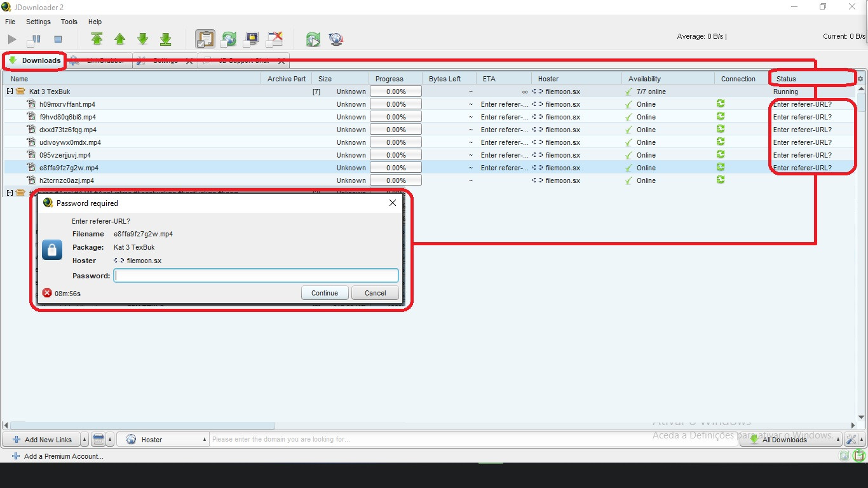Viewport: 868px width, 488px height.
Task: Open the File menu
Action: click(x=10, y=22)
